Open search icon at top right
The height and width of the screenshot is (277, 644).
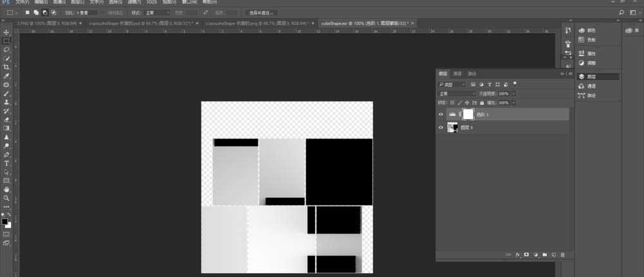pos(621,13)
